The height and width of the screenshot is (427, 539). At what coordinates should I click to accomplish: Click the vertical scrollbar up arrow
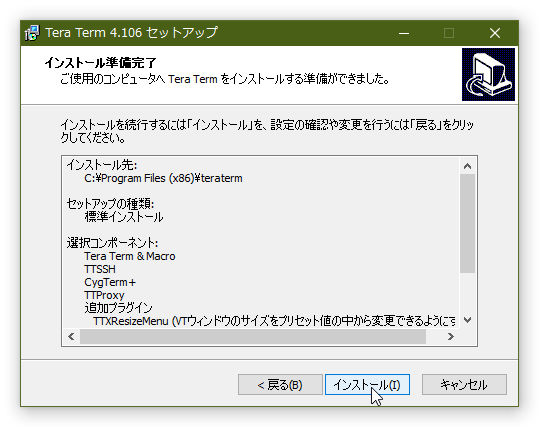pyautogui.click(x=467, y=166)
